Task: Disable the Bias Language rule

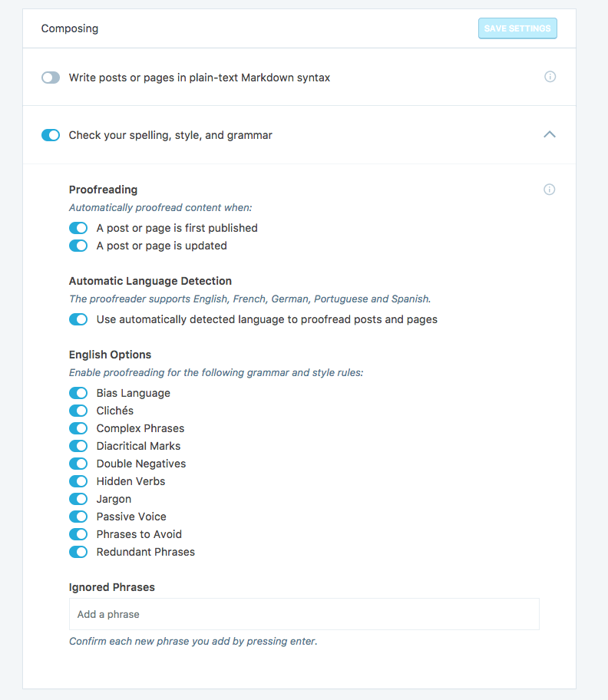Action: coord(78,393)
